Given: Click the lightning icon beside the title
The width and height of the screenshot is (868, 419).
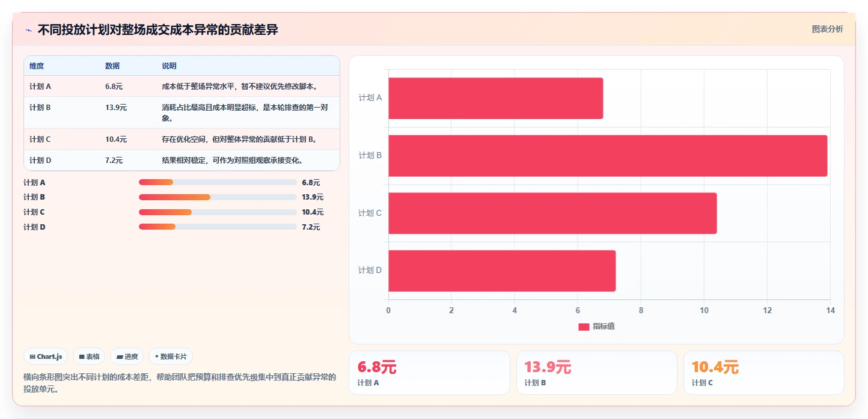Looking at the screenshot, I should [28, 30].
